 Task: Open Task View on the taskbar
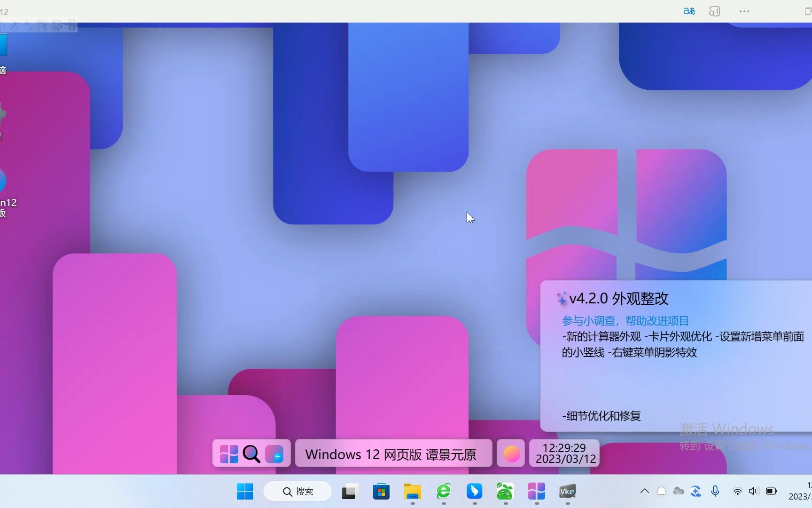(x=350, y=492)
